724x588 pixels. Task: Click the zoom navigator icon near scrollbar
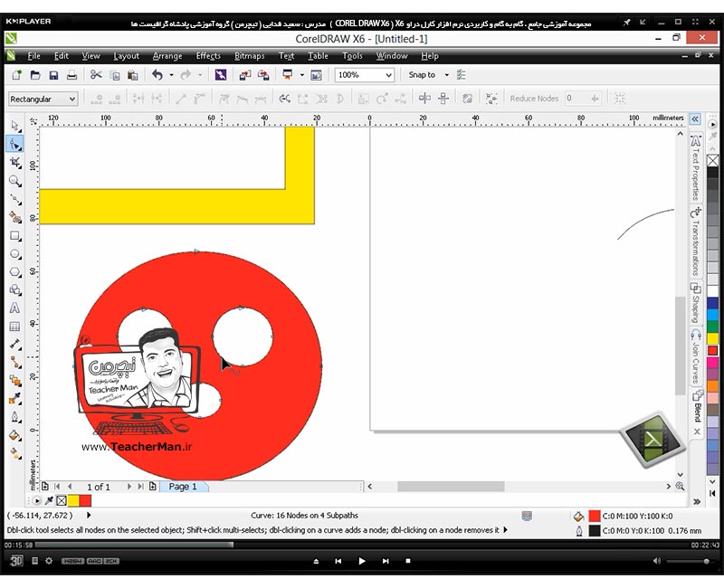pyautogui.click(x=681, y=486)
